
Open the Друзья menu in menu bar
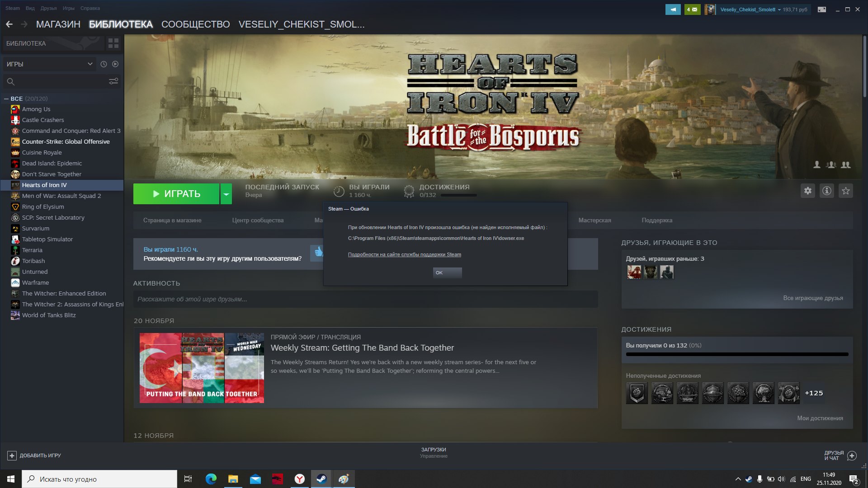[x=48, y=8]
